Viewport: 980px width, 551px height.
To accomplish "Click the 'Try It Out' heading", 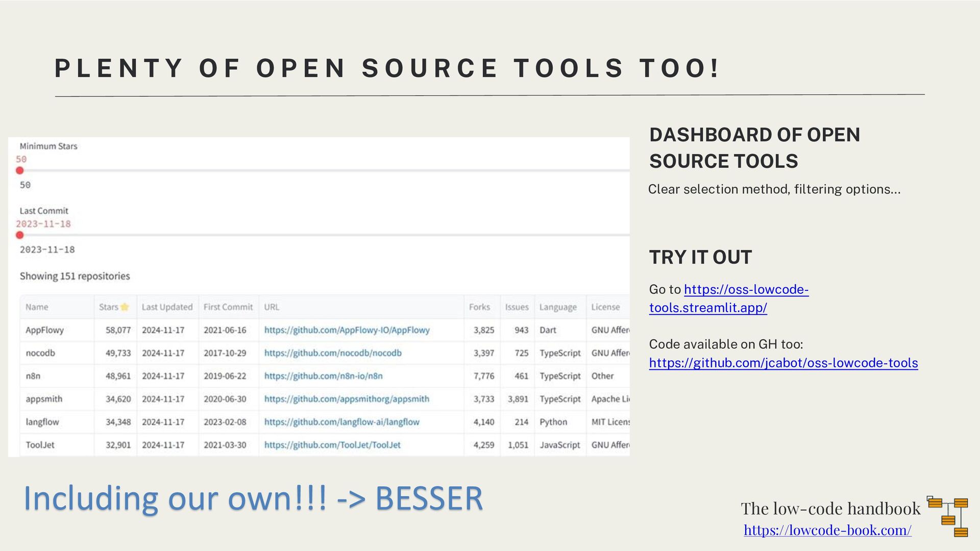I will pyautogui.click(x=700, y=257).
